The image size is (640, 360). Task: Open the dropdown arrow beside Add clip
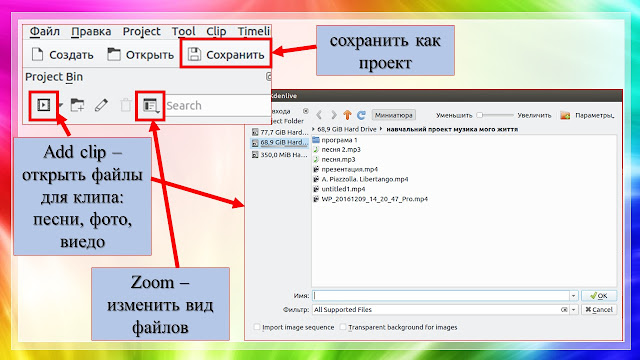[x=60, y=106]
